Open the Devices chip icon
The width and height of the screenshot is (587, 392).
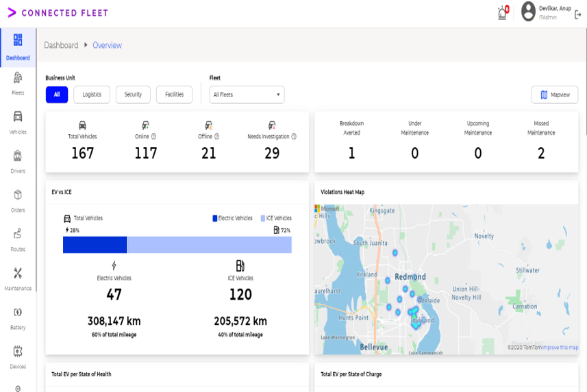coord(18,351)
